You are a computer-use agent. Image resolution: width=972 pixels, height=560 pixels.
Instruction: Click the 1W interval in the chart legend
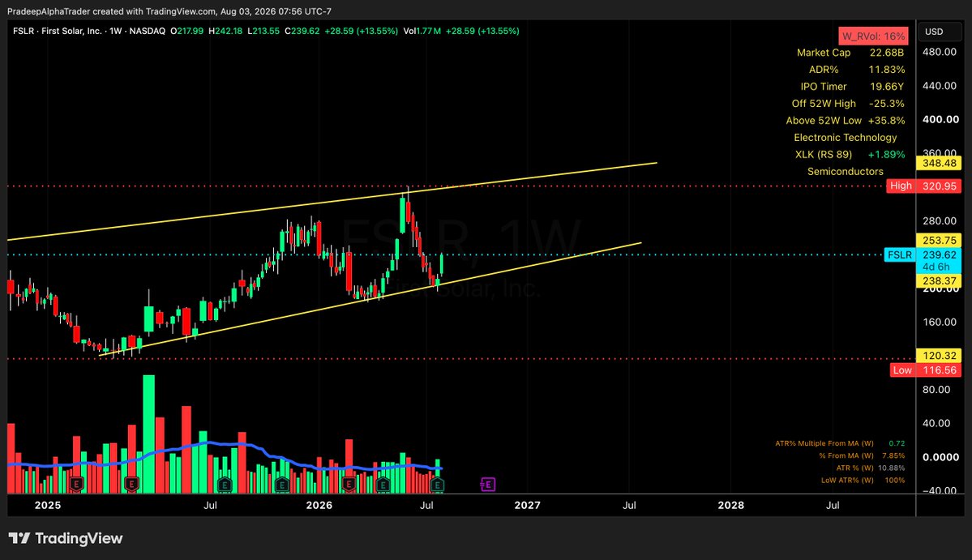(x=116, y=31)
